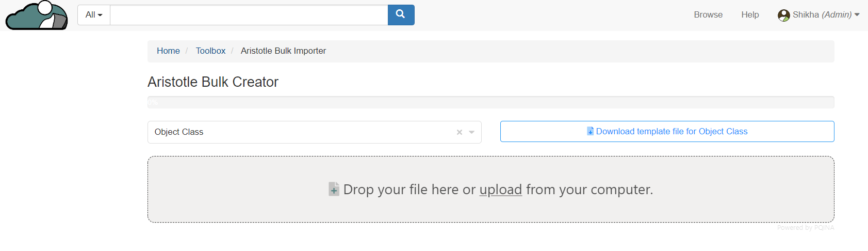868x251 pixels.
Task: Click the upload progress bar
Action: pyautogui.click(x=490, y=102)
